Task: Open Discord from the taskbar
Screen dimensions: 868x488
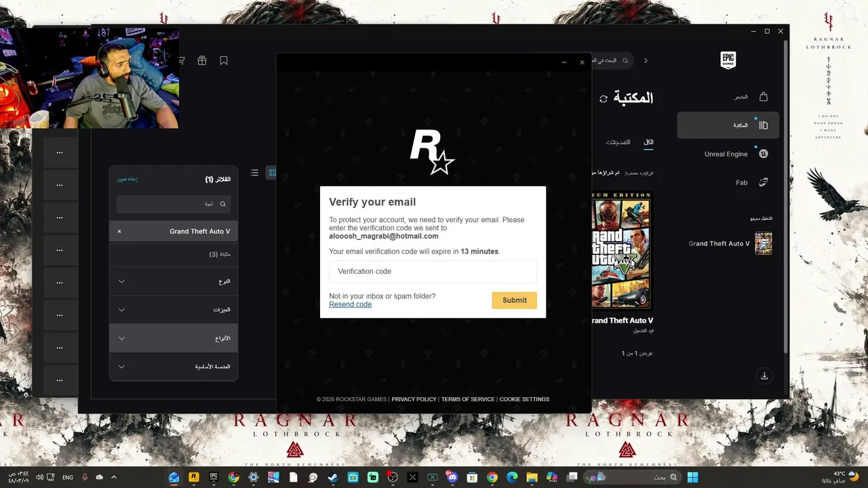Action: (x=452, y=477)
